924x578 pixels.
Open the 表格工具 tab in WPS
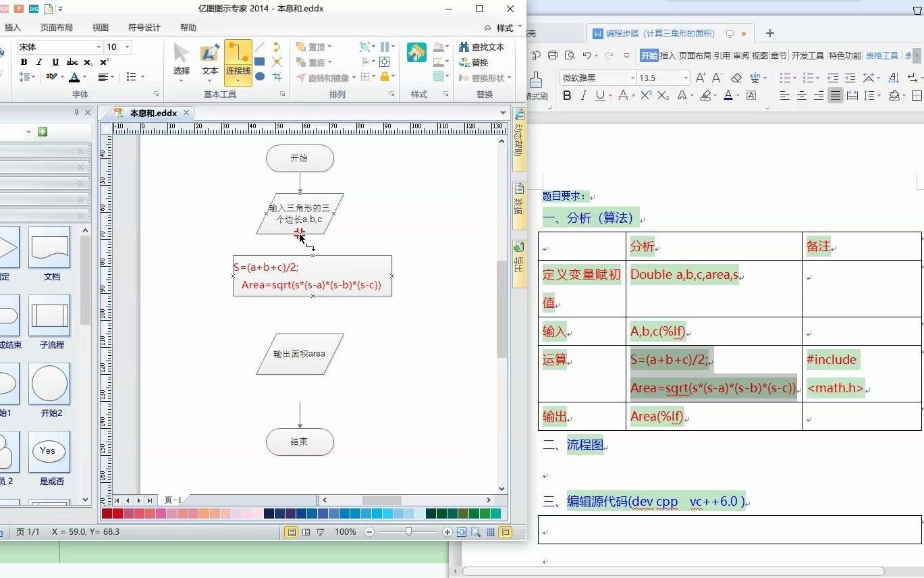click(882, 55)
